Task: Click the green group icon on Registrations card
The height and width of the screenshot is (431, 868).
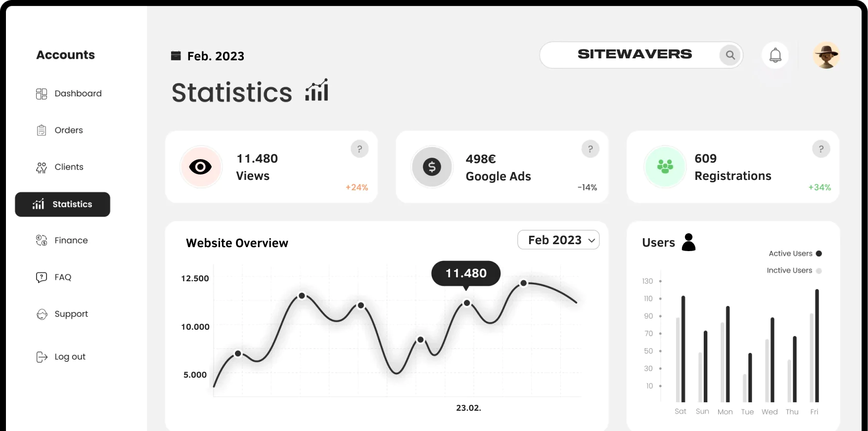Action: 665,167
